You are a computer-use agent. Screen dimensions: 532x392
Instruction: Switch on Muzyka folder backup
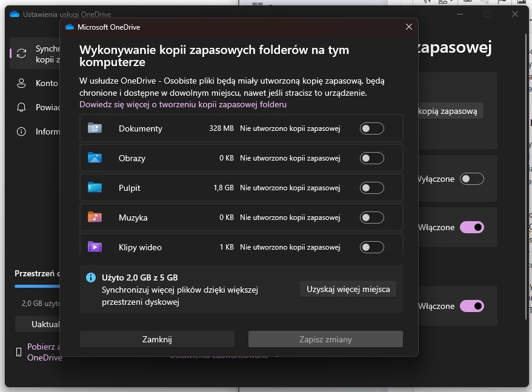click(371, 218)
